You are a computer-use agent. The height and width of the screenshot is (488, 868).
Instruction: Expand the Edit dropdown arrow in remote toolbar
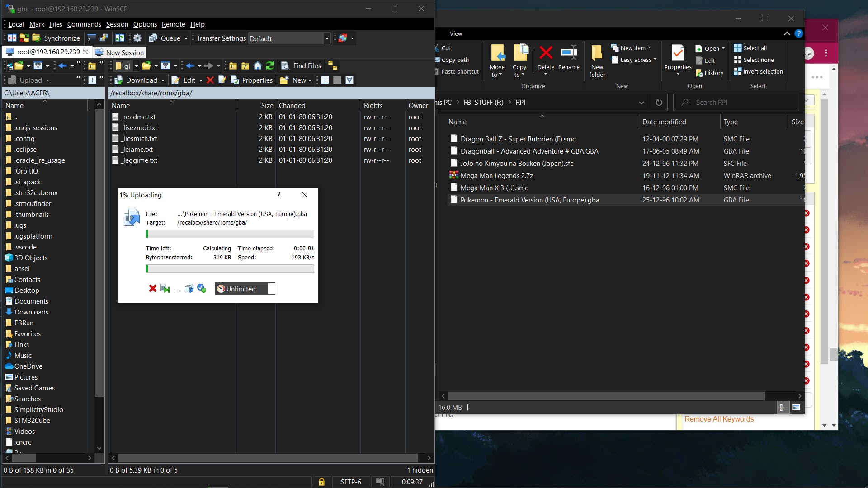[x=201, y=80]
